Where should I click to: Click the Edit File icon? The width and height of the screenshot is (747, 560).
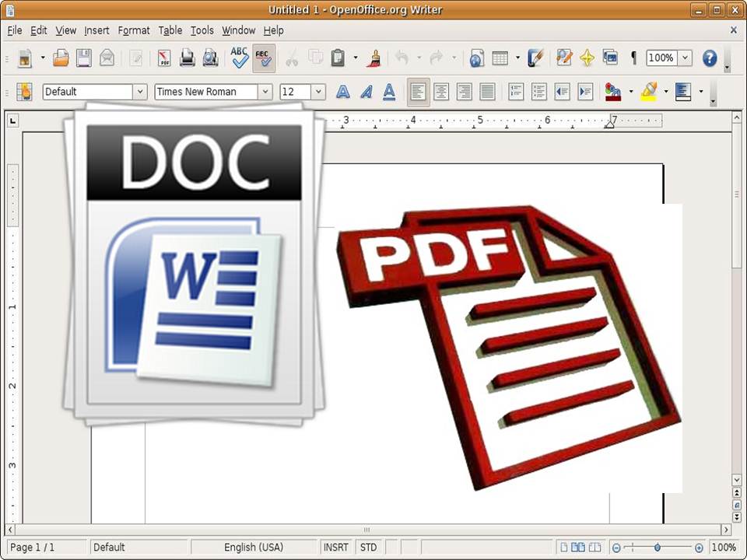[x=136, y=58]
